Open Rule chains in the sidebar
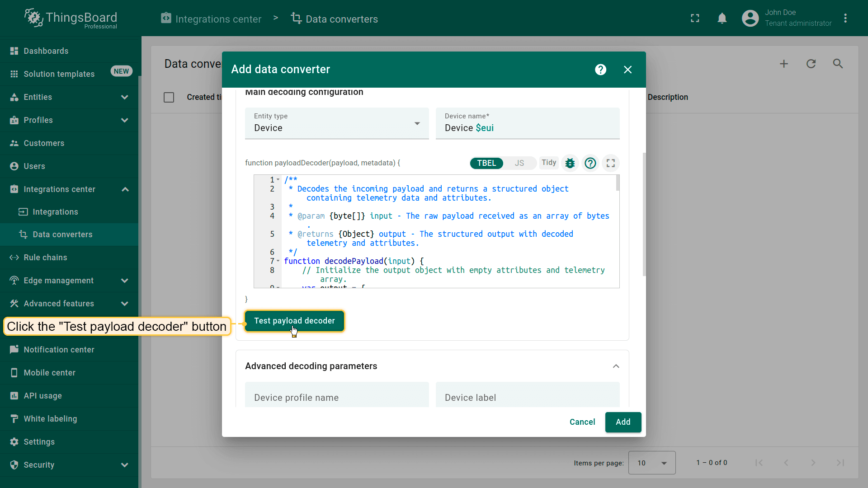The height and width of the screenshot is (488, 868). (x=45, y=258)
